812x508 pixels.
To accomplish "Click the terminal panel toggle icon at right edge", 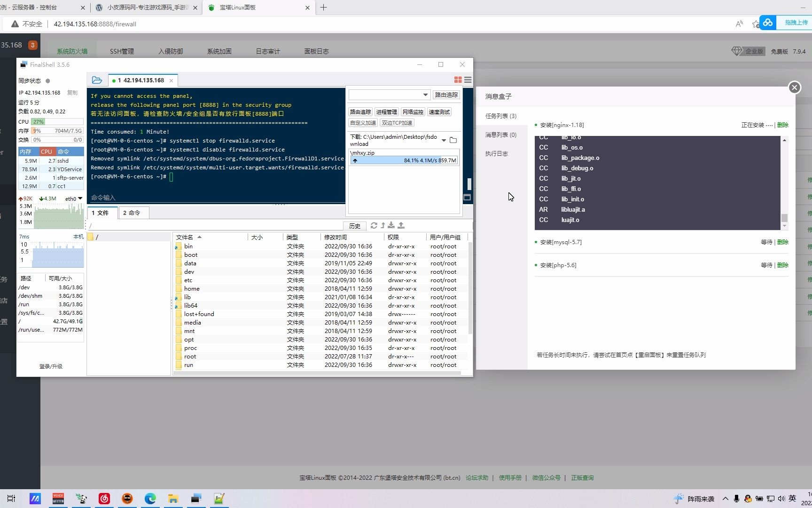I will pyautogui.click(x=467, y=198).
